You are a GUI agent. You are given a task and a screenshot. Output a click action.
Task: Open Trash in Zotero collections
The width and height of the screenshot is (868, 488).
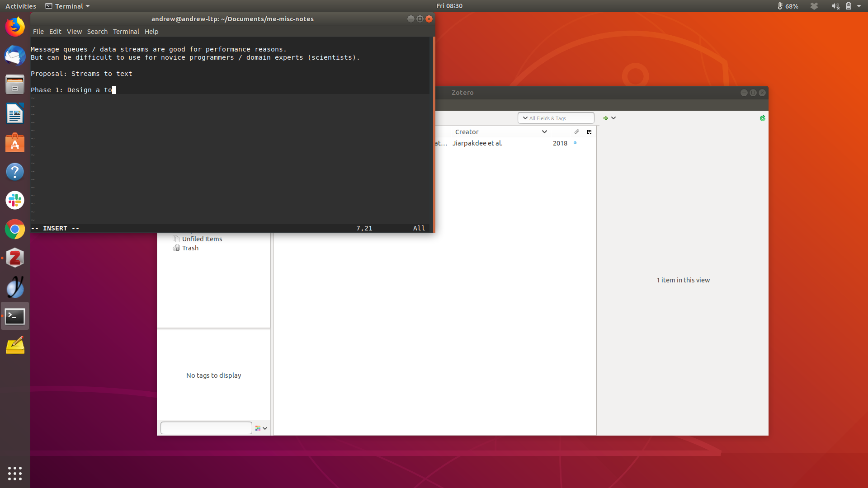click(x=190, y=248)
